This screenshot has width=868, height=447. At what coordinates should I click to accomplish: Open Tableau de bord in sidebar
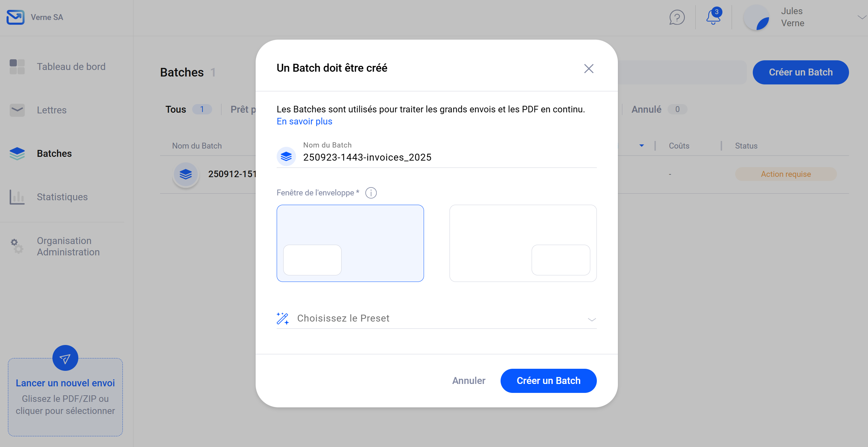(71, 67)
